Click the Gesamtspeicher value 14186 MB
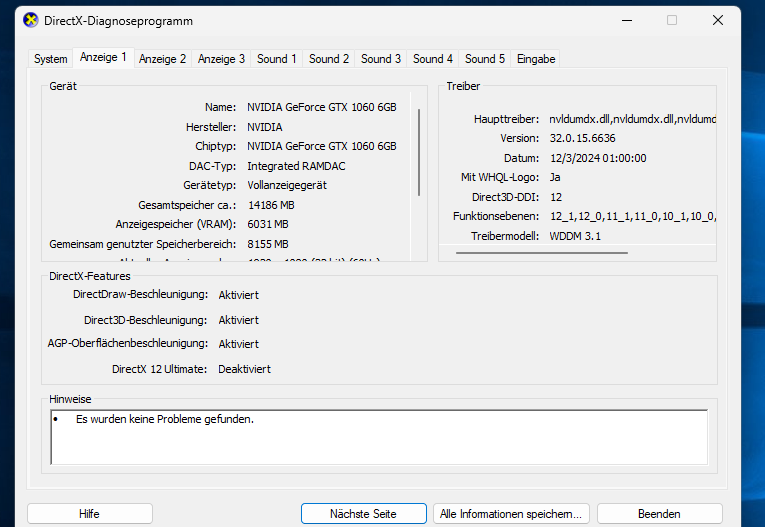Viewport: 765px width, 527px height. coord(271,205)
